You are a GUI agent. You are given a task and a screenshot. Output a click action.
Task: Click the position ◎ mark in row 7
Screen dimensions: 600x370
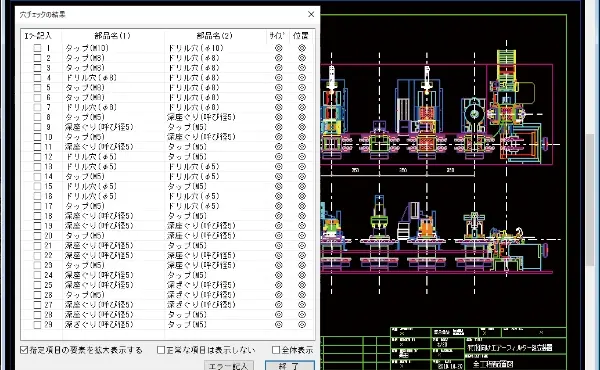pyautogui.click(x=302, y=107)
